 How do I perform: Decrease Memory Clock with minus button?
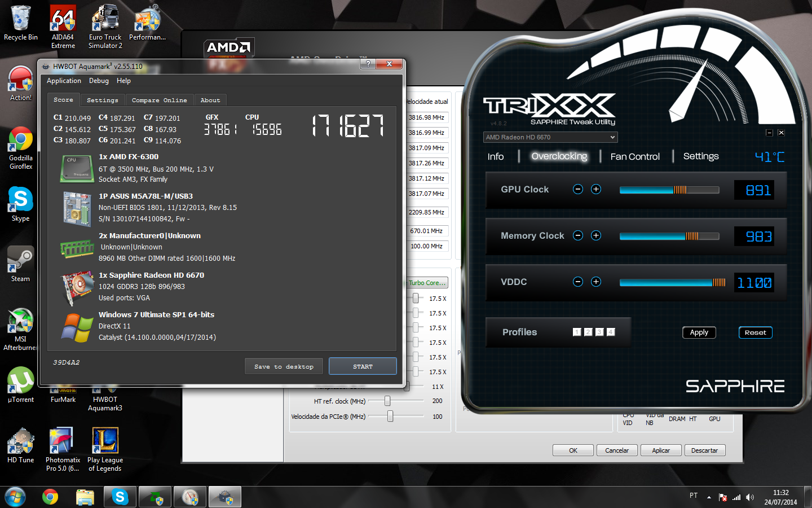coord(578,235)
